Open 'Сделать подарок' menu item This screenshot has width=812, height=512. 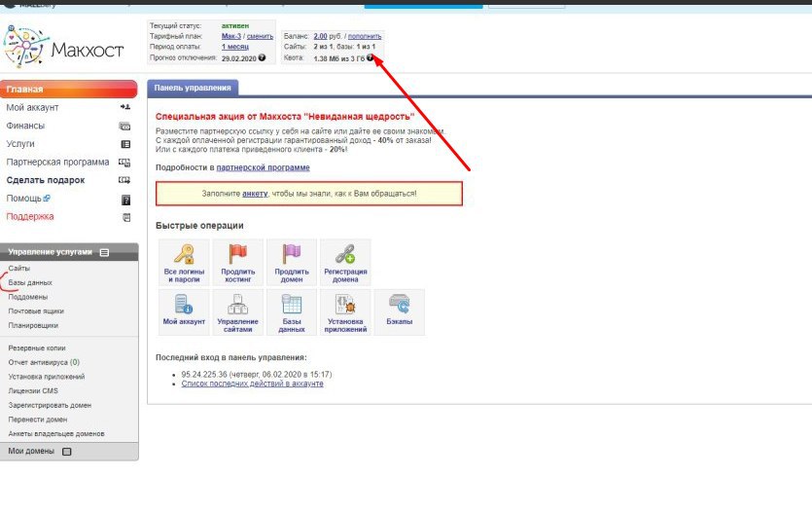pyautogui.click(x=46, y=180)
